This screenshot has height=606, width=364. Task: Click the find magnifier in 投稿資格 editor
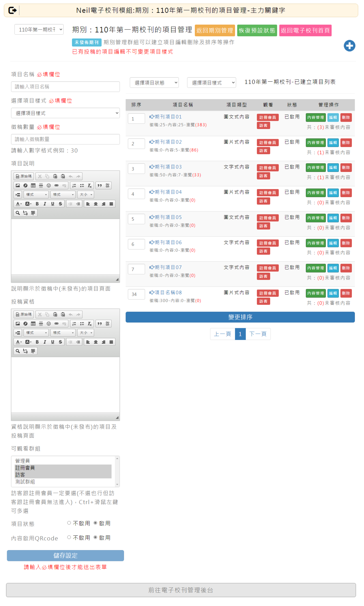tap(18, 351)
